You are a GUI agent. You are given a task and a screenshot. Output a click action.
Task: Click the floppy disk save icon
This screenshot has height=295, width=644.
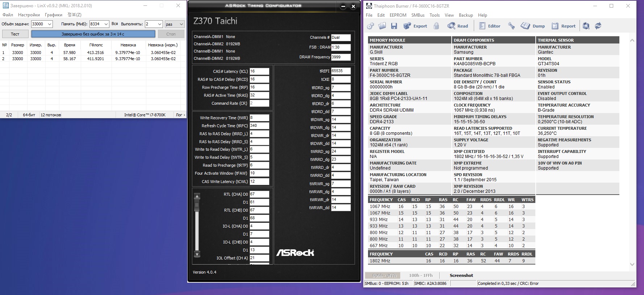pyautogui.click(x=394, y=26)
